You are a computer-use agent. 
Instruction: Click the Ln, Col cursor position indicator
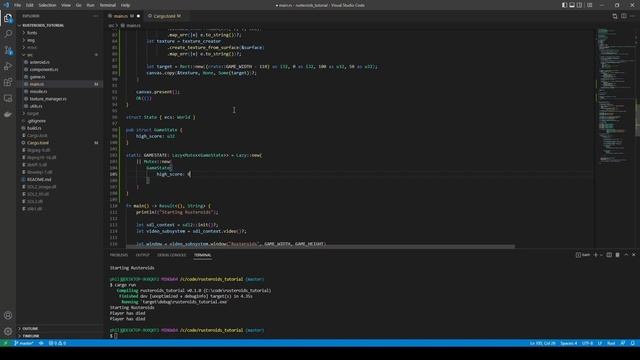pyautogui.click(x=542, y=343)
